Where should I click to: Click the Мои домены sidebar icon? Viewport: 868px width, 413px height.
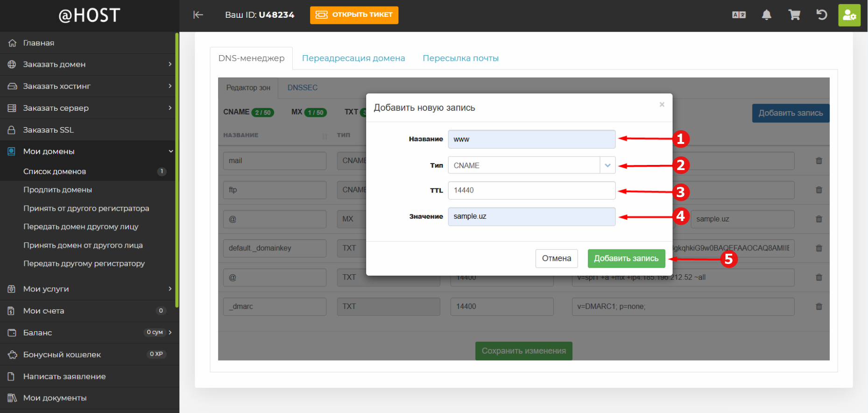pos(12,151)
